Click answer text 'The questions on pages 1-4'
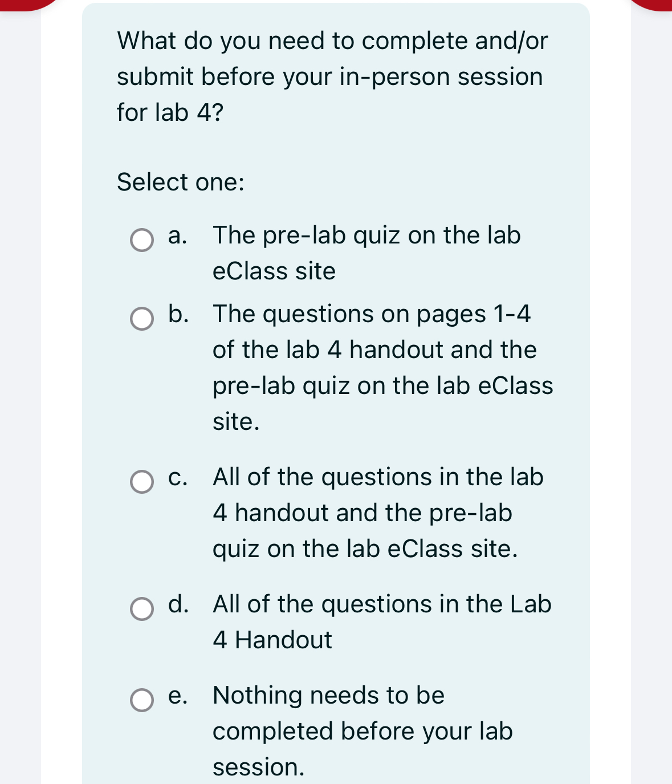Screen dimensions: 672x784 pyautogui.click(x=372, y=314)
